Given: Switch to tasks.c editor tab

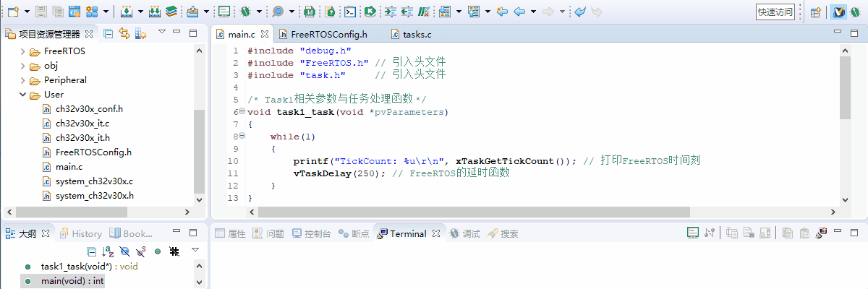Looking at the screenshot, I should pyautogui.click(x=410, y=34).
